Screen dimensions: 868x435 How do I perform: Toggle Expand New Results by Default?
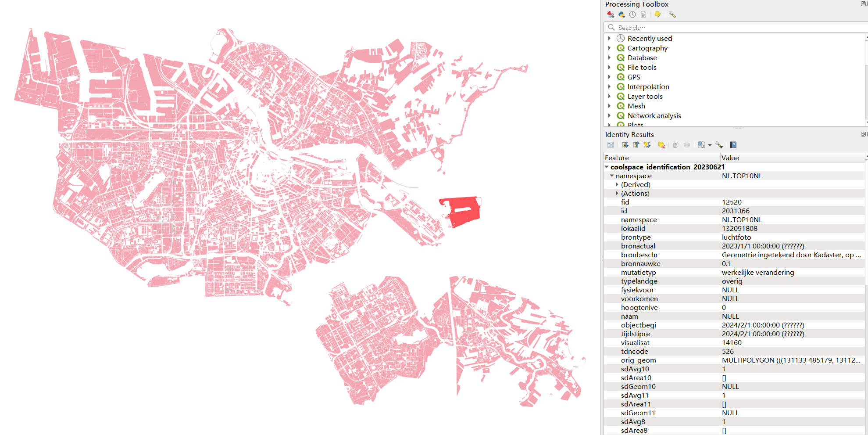pos(647,145)
